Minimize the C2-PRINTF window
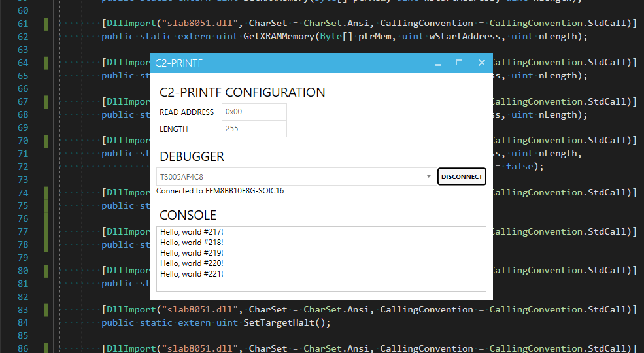The width and height of the screenshot is (644, 353). tap(437, 63)
